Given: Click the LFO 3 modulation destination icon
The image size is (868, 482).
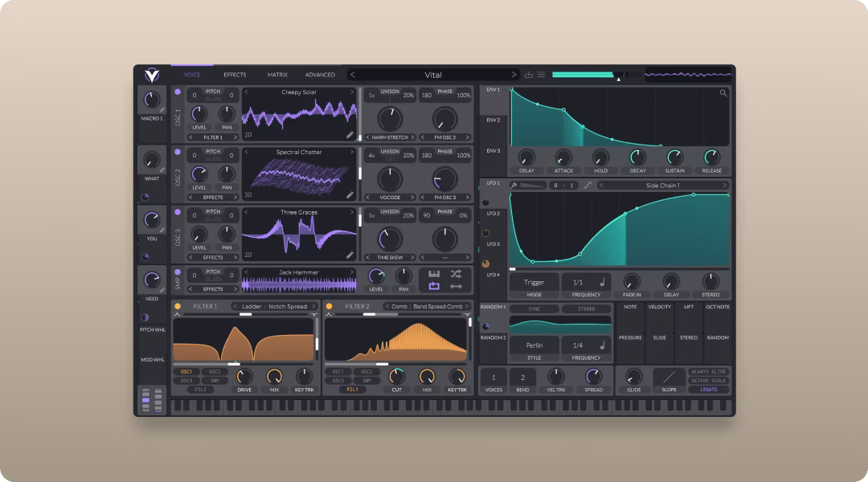Looking at the screenshot, I should click(485, 264).
